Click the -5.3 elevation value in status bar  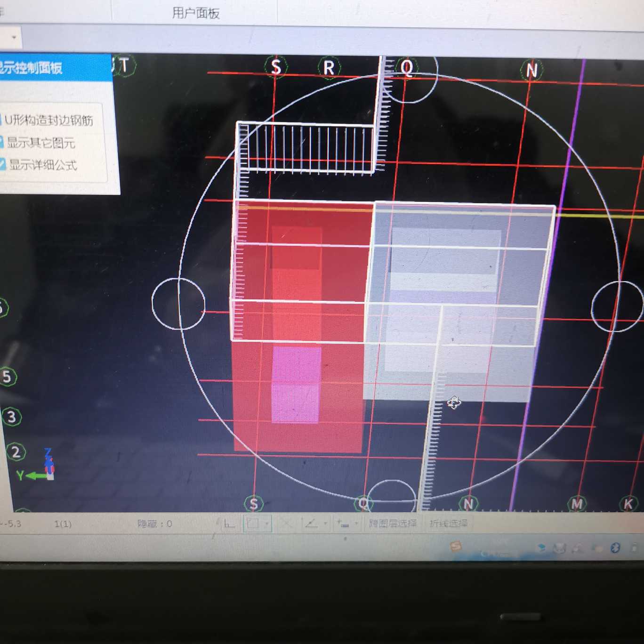pos(11,523)
